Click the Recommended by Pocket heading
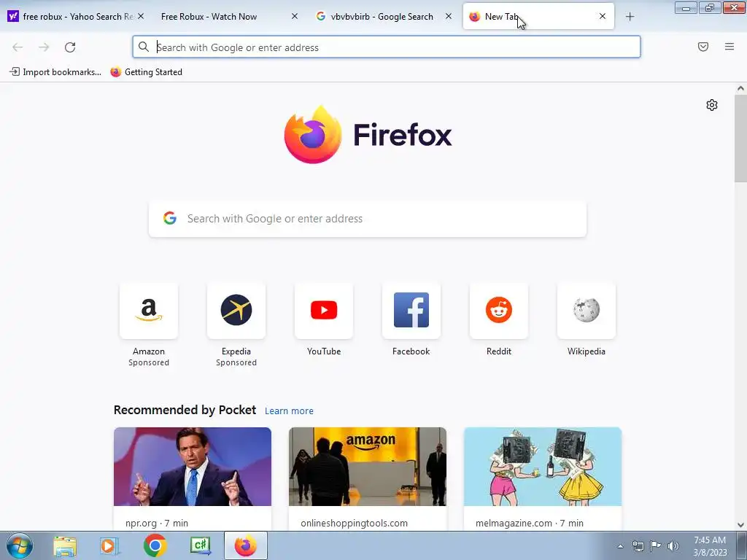Viewport: 747px width, 560px height. point(185,410)
